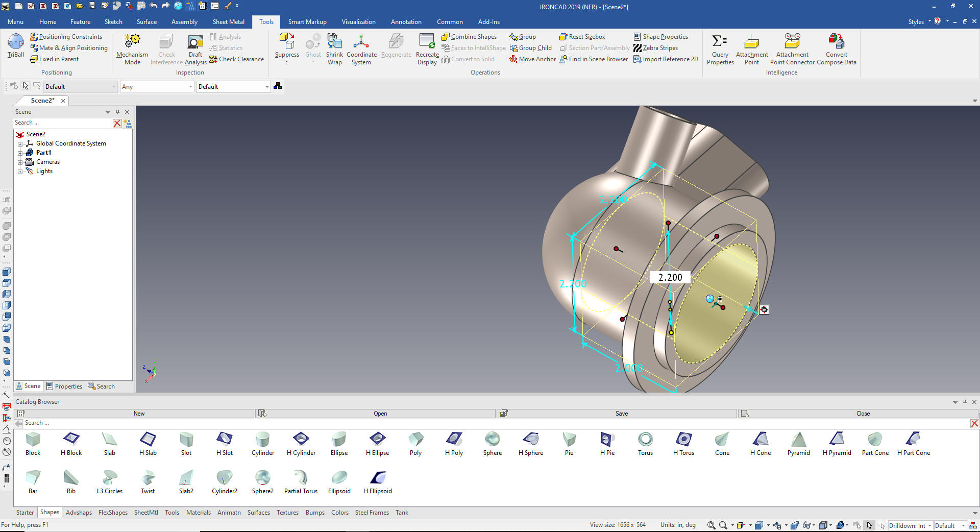
Task: Open the Search panel tab
Action: coord(102,386)
